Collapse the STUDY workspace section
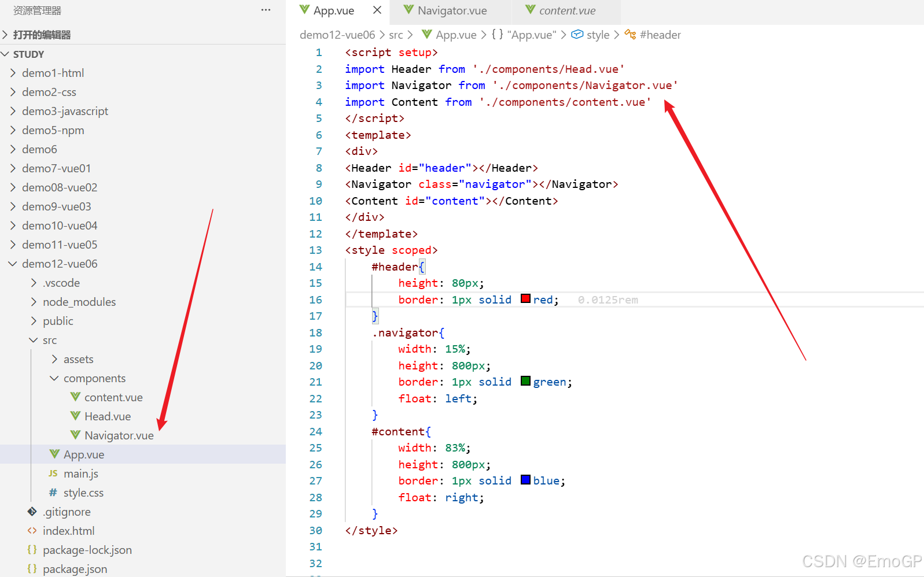Image resolution: width=924 pixels, height=577 pixels. (x=5, y=54)
